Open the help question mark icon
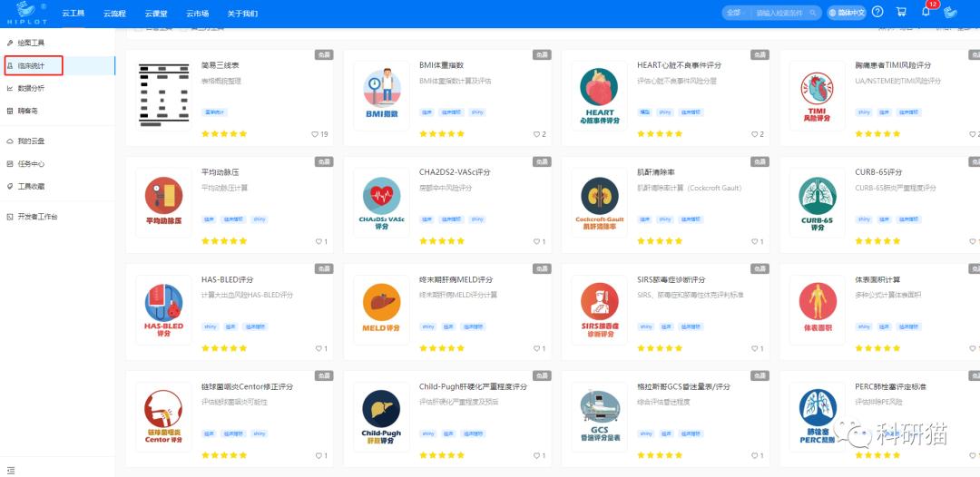980x477 pixels. pyautogui.click(x=877, y=12)
